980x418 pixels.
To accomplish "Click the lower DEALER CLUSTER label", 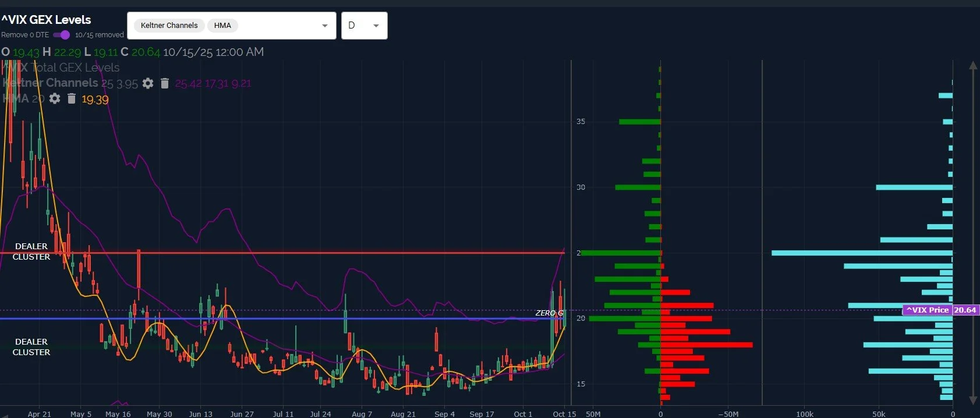I will 31,347.
